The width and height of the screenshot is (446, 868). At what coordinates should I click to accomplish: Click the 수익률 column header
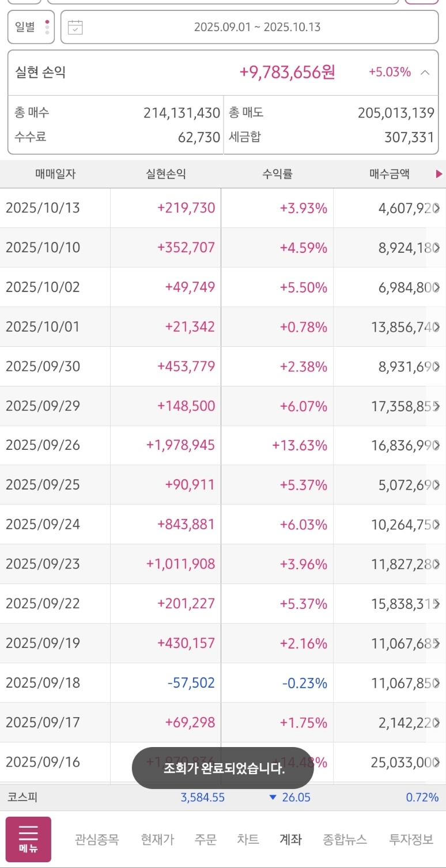(277, 174)
